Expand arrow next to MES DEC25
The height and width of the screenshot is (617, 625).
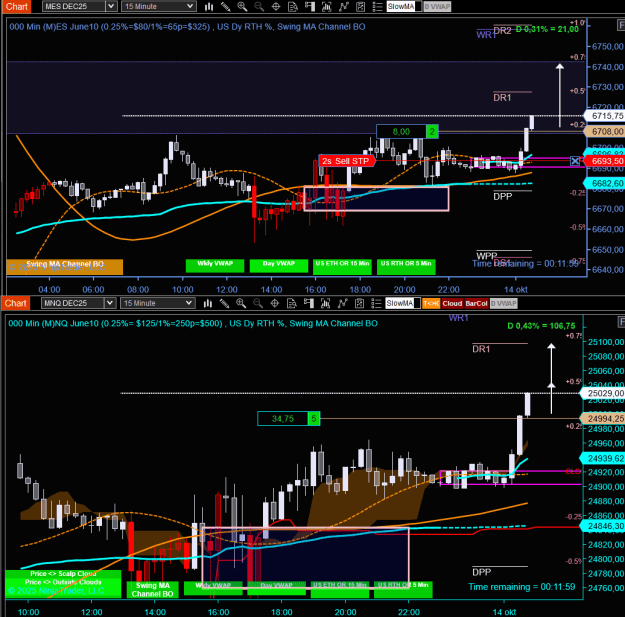[111, 6]
